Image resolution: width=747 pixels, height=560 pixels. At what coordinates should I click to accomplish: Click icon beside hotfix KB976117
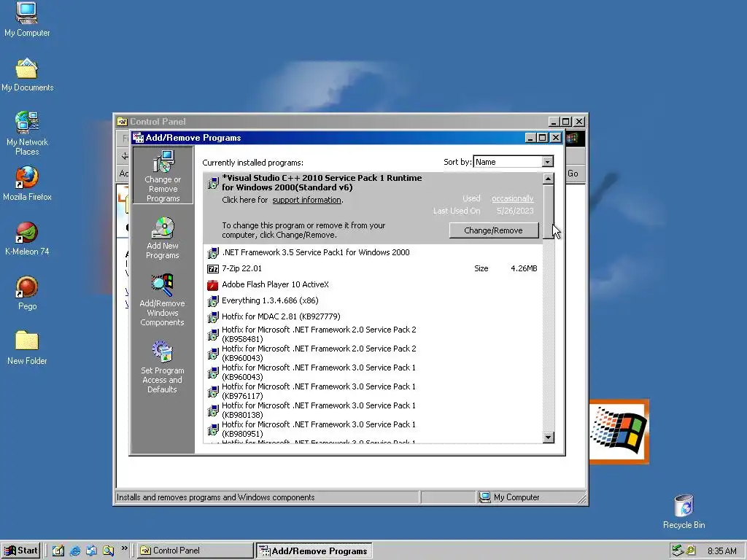point(213,392)
